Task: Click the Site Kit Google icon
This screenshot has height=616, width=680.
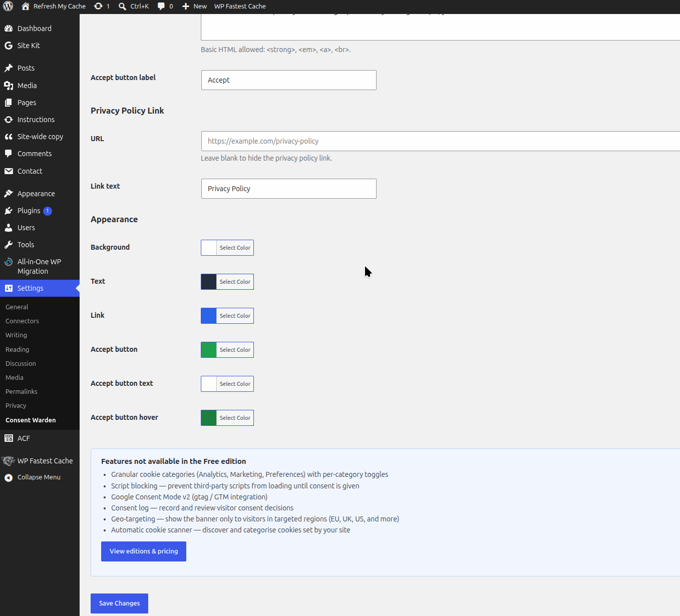Action: coord(9,46)
